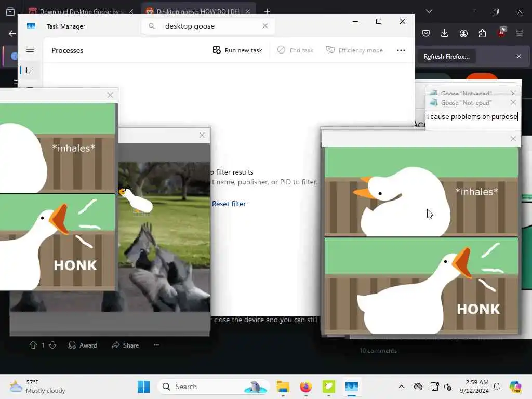Image resolution: width=532 pixels, height=399 pixels.
Task: Open Firefox downloads panel
Action: 445,33
